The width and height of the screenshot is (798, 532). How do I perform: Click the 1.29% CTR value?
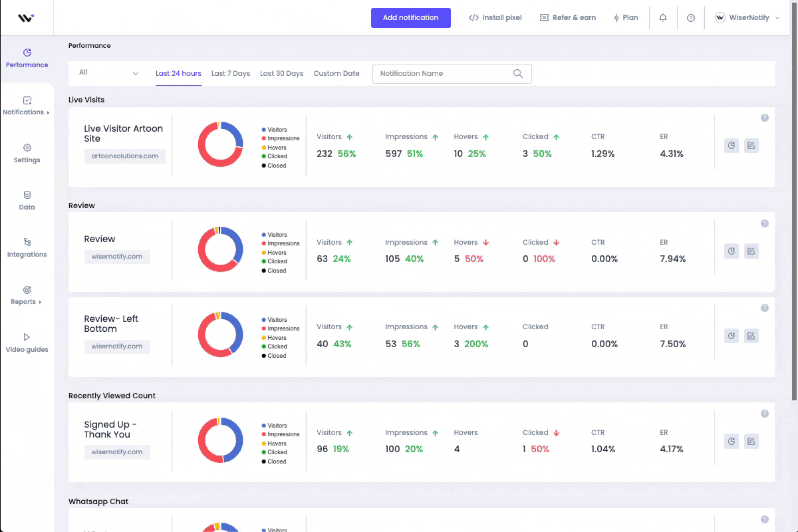click(x=603, y=154)
